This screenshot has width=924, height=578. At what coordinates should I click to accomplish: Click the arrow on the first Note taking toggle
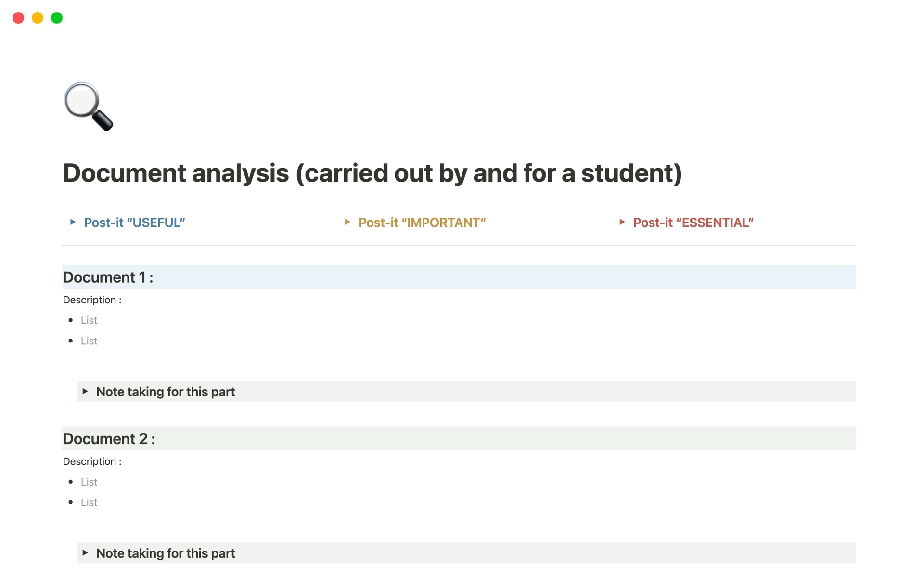coord(86,392)
